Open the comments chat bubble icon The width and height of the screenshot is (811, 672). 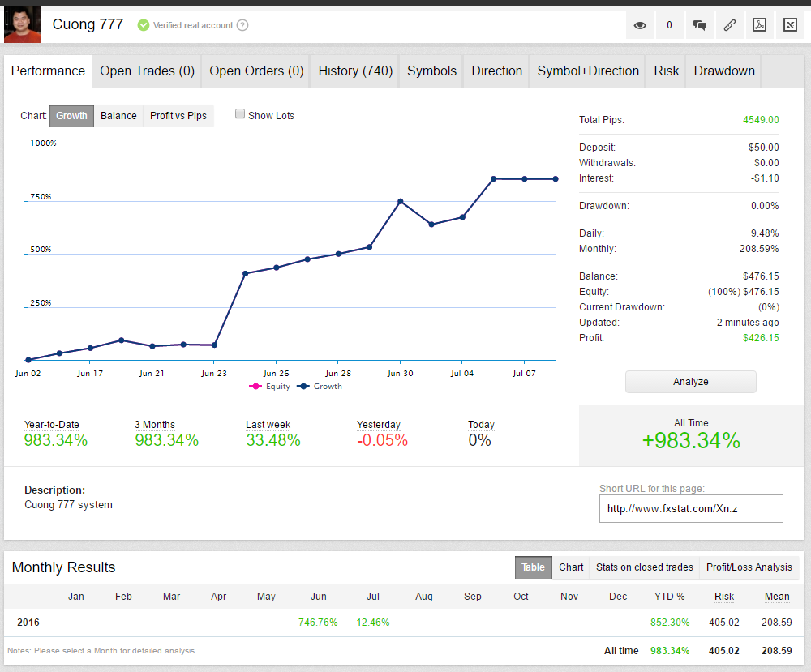699,25
